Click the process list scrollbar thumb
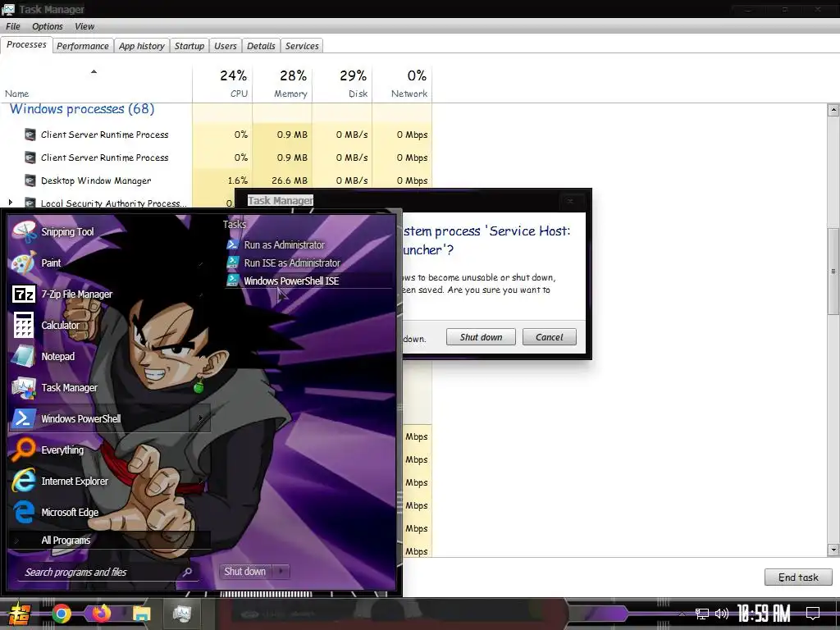 [833, 271]
